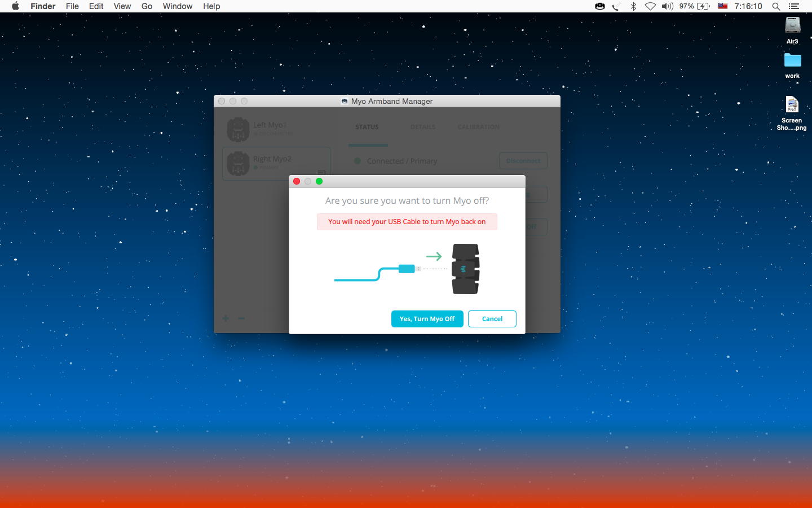
Task: Open the View menu
Action: click(122, 6)
